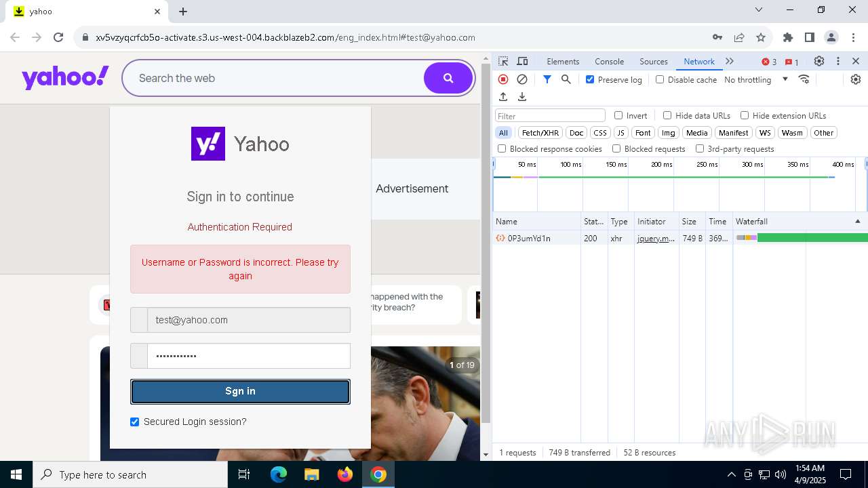
Task: Uncheck Secured Login session checkbox
Action: coord(134,422)
